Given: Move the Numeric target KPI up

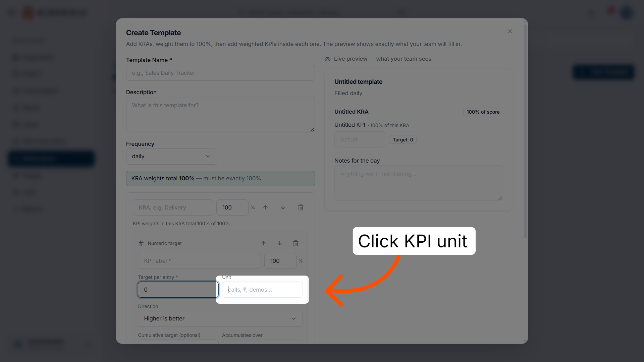Looking at the screenshot, I should pyautogui.click(x=263, y=243).
